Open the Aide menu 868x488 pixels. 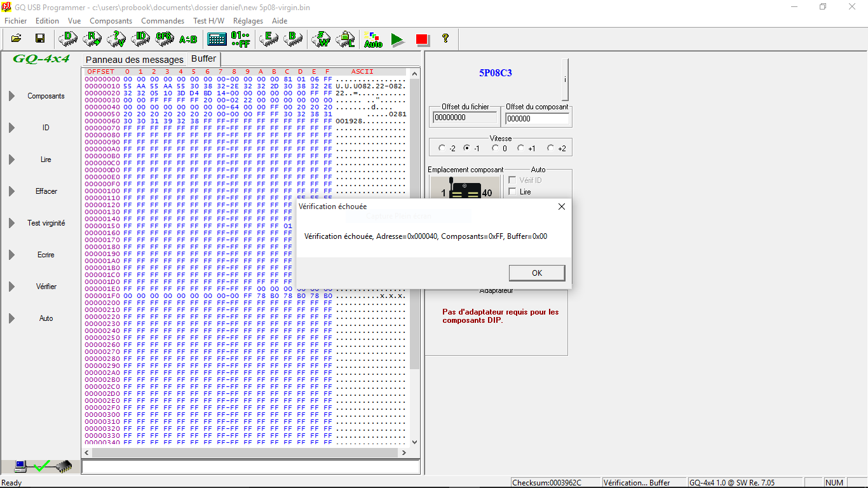(280, 21)
